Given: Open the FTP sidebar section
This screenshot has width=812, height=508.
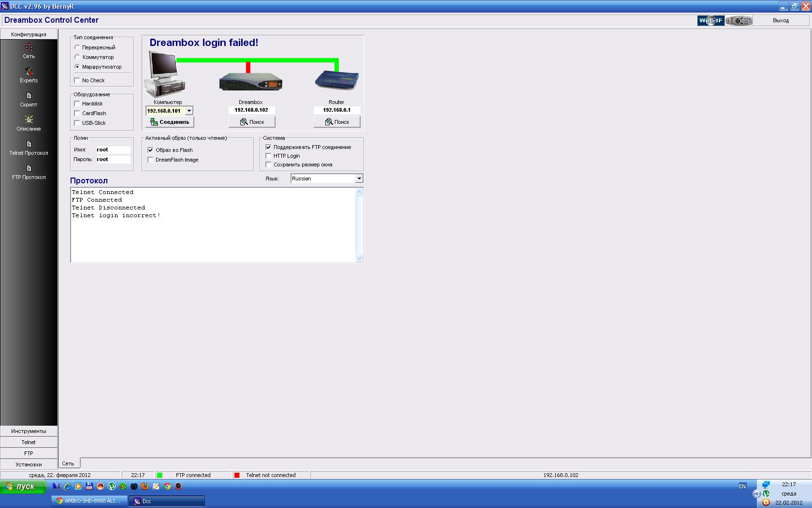Looking at the screenshot, I should pyautogui.click(x=29, y=453).
